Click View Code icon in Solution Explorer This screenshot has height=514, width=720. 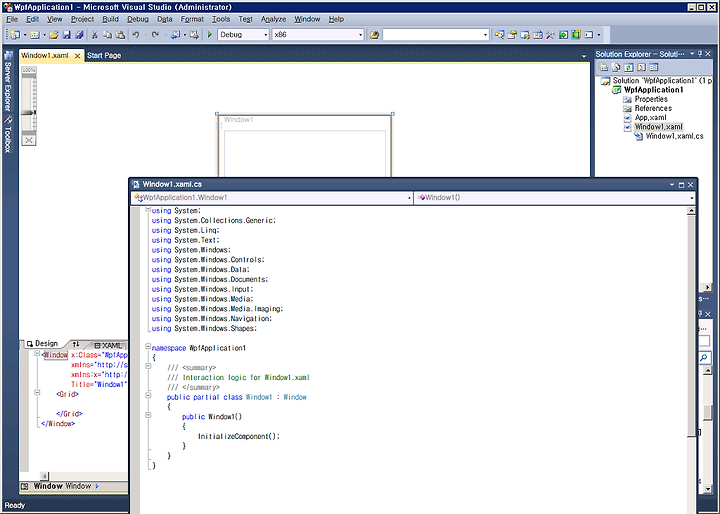(641, 68)
